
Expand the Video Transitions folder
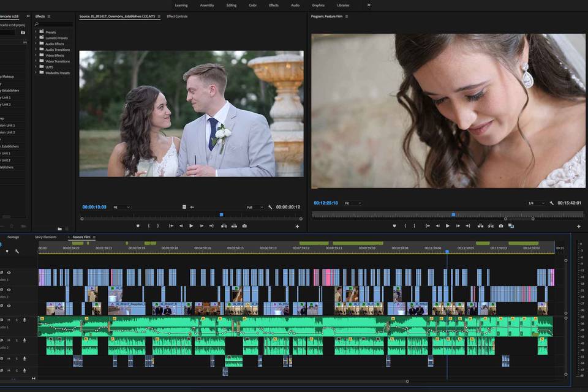(36, 61)
